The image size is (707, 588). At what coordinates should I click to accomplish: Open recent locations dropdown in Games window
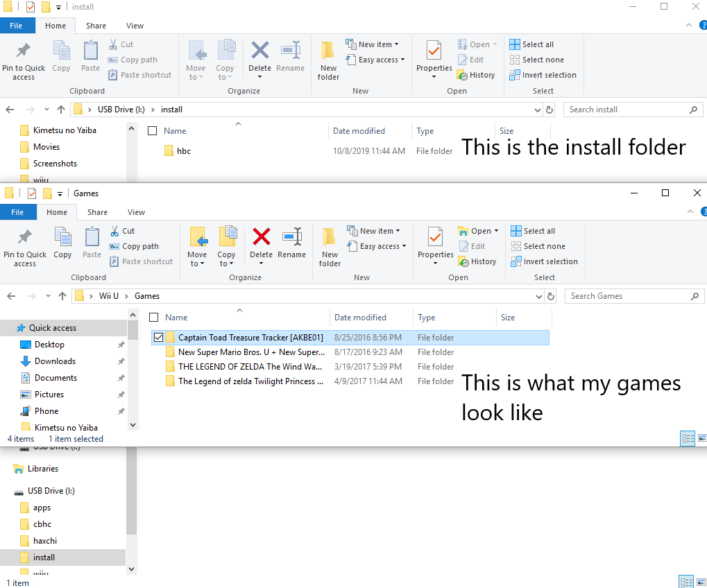click(48, 296)
